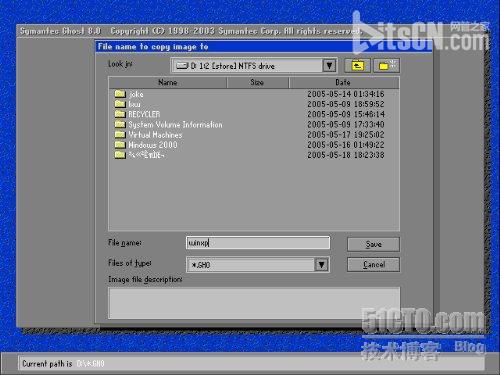Click the Image file description text area
The width and height of the screenshot is (500, 375).
[x=254, y=303]
